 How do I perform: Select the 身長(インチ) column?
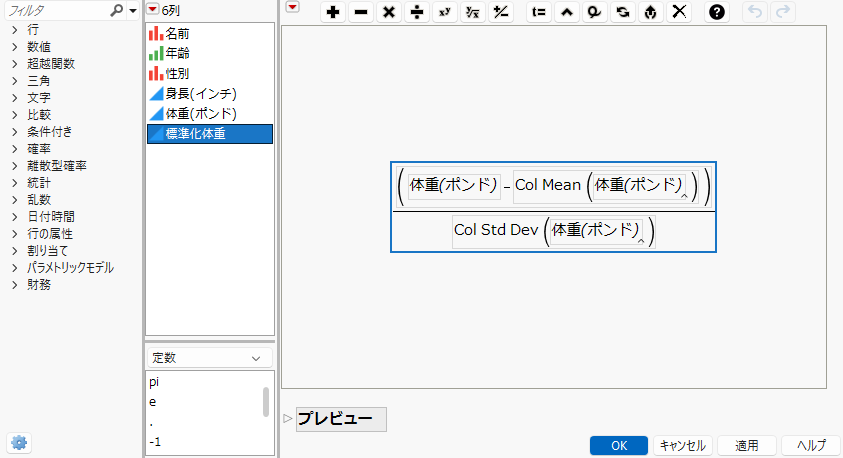click(210, 94)
